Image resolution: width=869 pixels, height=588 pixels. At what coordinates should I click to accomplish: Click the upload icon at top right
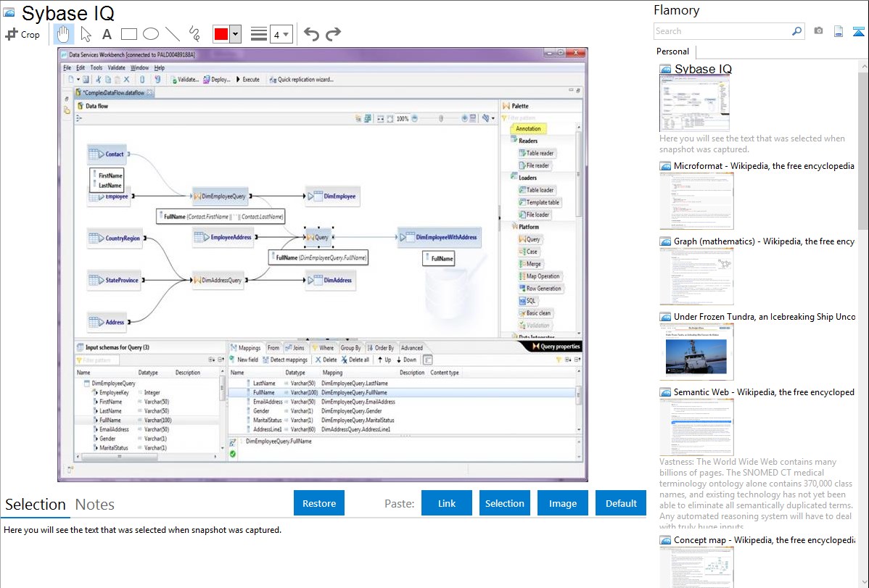[x=858, y=32]
